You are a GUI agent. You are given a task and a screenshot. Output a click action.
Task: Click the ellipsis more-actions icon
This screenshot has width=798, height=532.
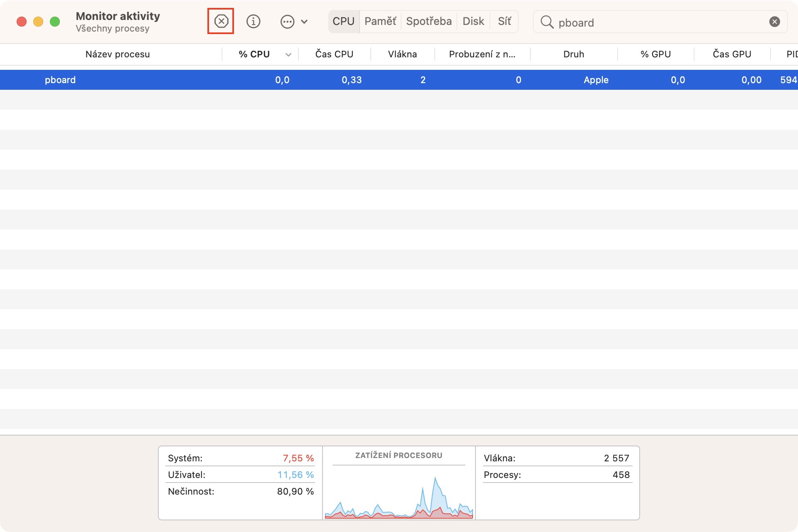[287, 22]
